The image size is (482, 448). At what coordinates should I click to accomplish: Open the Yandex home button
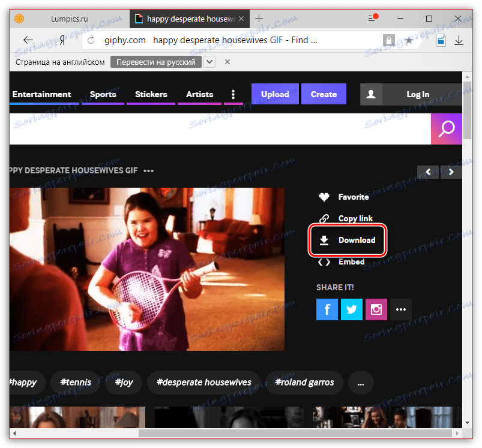click(62, 40)
